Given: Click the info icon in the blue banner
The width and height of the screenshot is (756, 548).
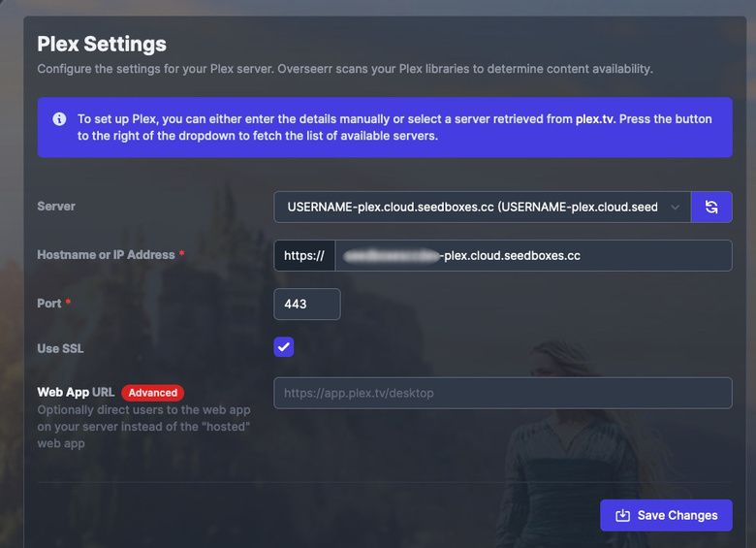Looking at the screenshot, I should (59, 118).
